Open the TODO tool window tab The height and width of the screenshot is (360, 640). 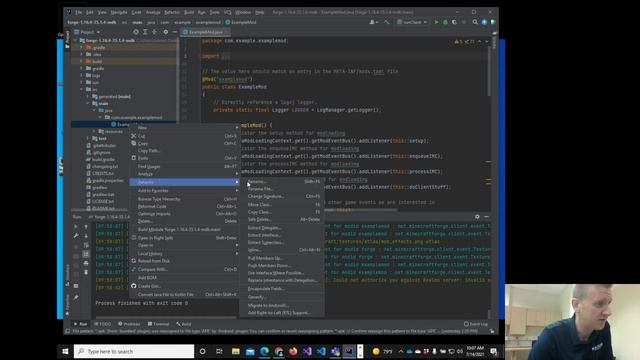coord(103,324)
